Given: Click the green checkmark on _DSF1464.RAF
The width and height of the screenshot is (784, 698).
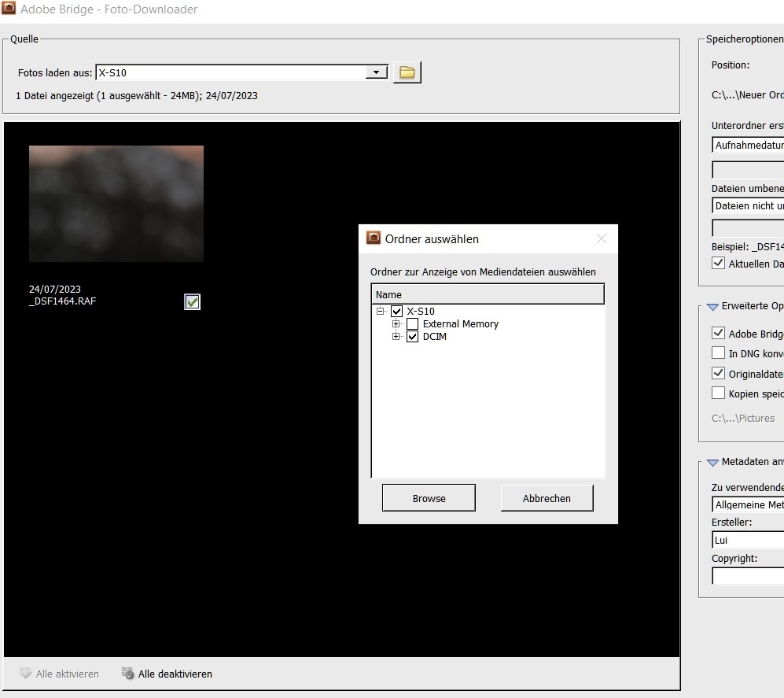Looking at the screenshot, I should [x=193, y=301].
